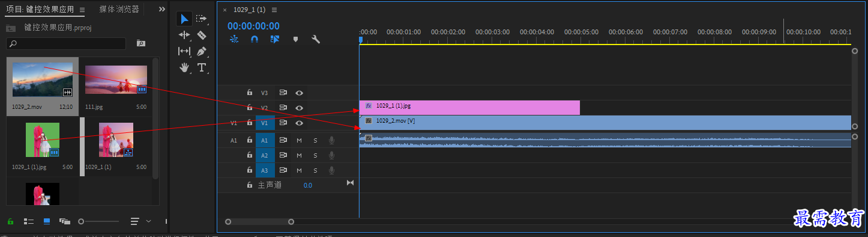Enable voice-over record on A1

click(x=331, y=140)
